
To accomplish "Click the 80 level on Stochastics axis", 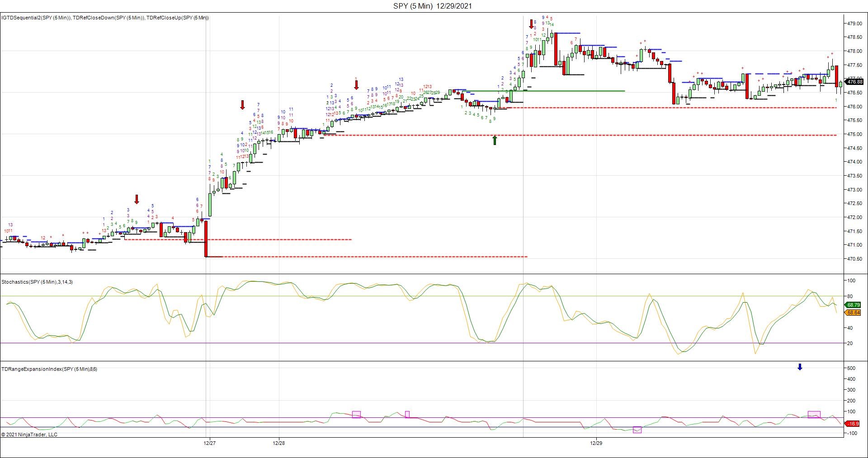I will click(850, 296).
